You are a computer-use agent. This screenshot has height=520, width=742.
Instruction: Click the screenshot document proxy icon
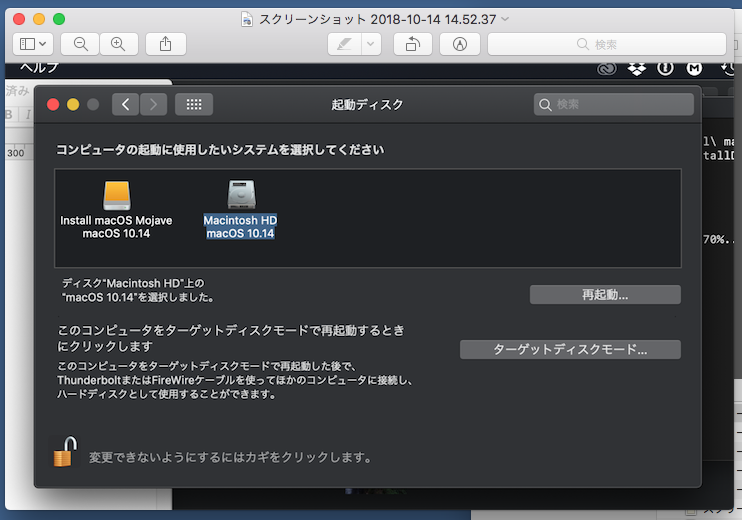click(247, 19)
